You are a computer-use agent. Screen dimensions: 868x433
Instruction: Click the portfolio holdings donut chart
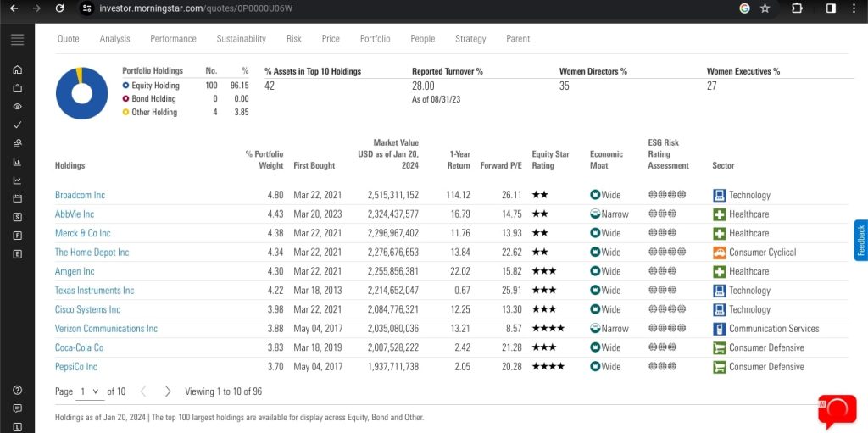coord(81,92)
